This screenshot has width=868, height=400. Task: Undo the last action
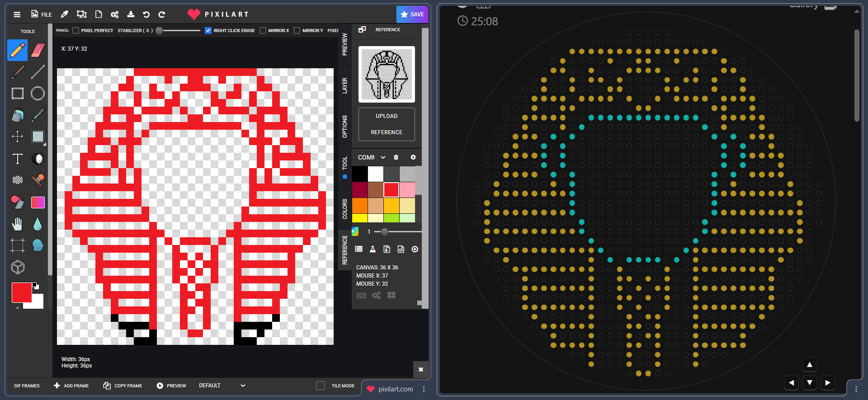[x=146, y=14]
